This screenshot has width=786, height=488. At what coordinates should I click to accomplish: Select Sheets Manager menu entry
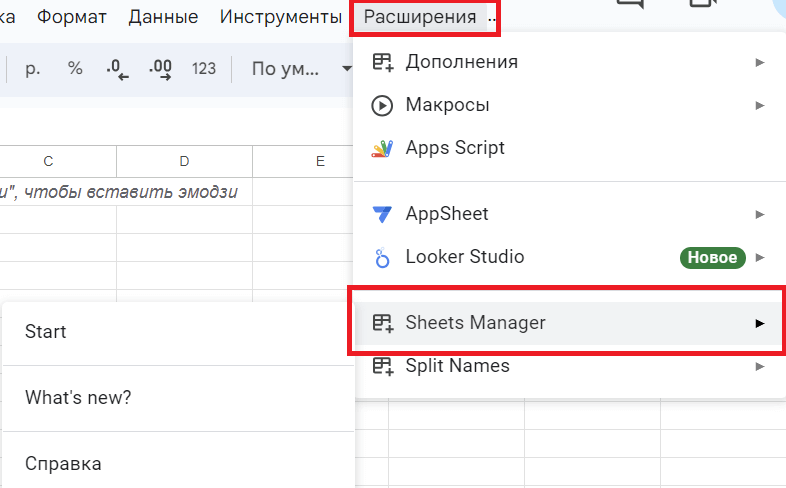pos(569,323)
